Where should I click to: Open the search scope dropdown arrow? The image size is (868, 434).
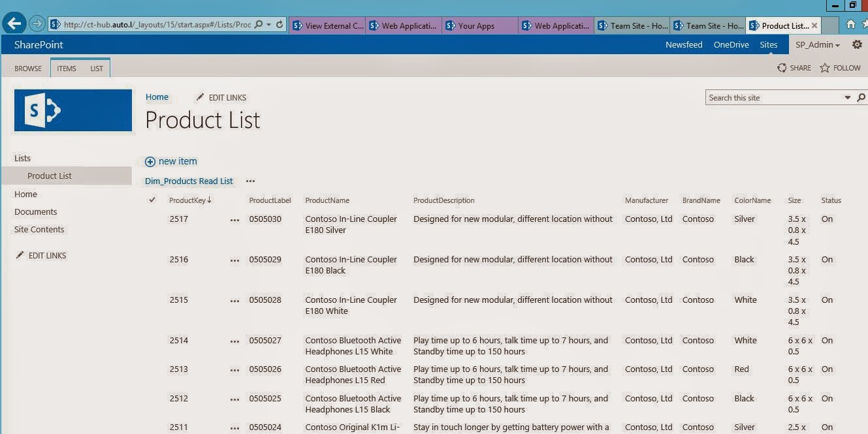pos(846,97)
